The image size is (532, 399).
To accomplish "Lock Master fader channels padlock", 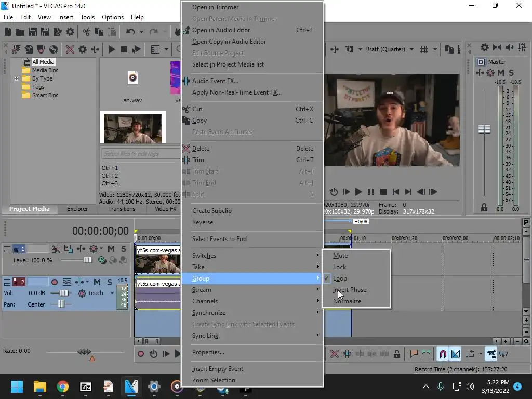I will 484,208.
